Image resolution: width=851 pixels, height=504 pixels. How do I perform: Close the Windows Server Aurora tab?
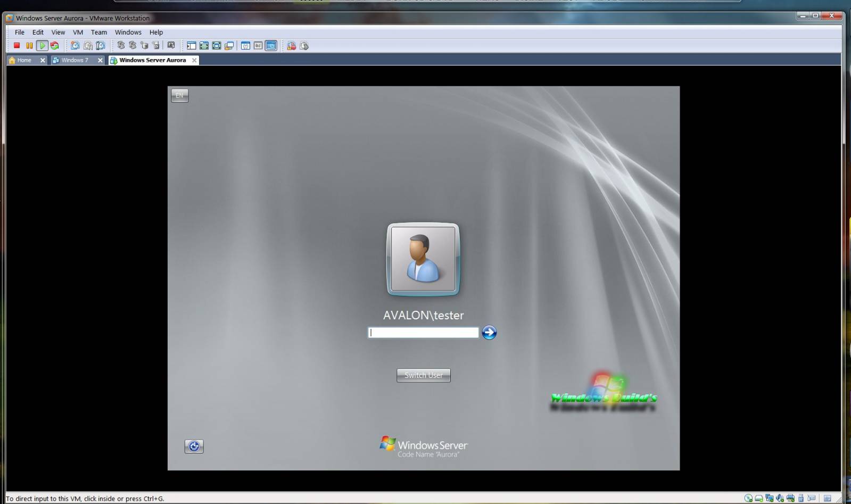point(194,60)
